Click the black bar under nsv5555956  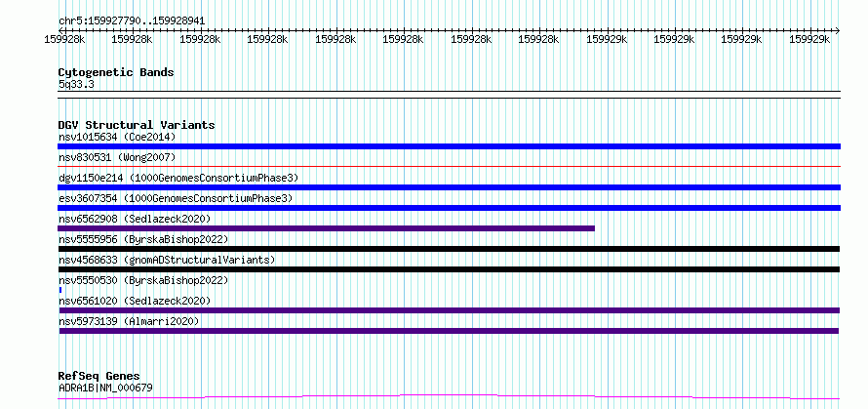pyautogui.click(x=449, y=249)
